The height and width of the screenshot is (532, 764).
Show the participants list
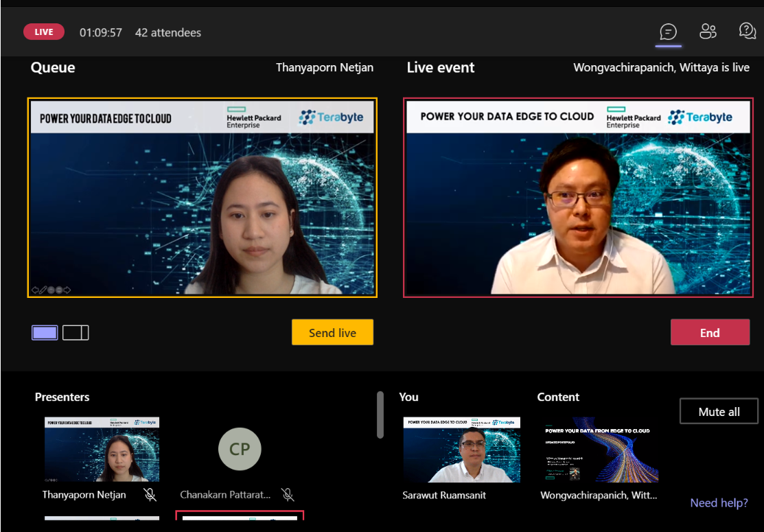pyautogui.click(x=708, y=32)
